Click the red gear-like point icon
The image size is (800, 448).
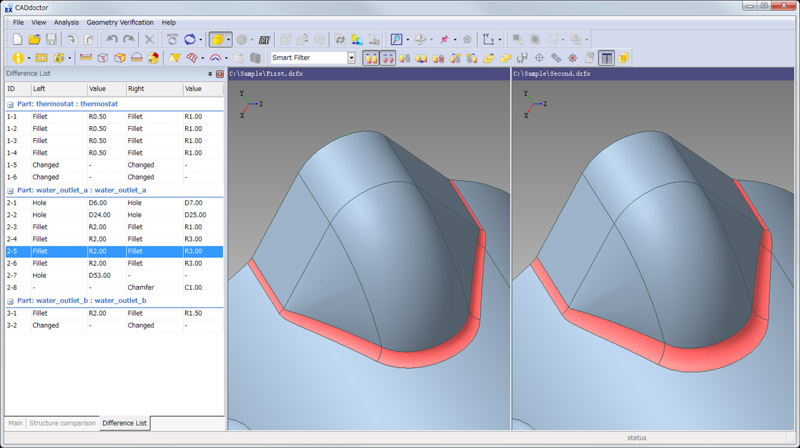(572, 58)
